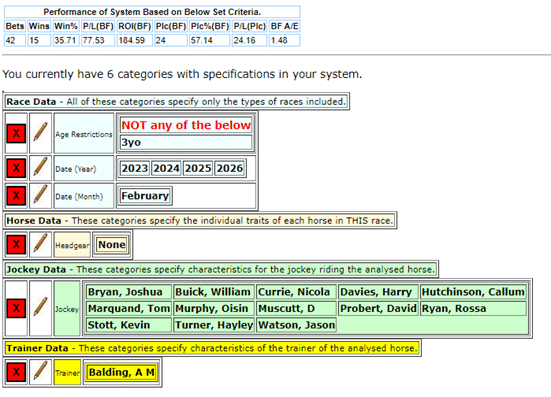
Task: Click the None headgear value
Action: (x=112, y=245)
